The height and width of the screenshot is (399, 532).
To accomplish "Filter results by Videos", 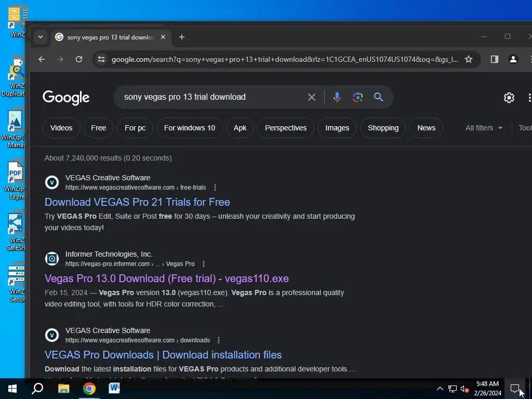I will (61, 128).
